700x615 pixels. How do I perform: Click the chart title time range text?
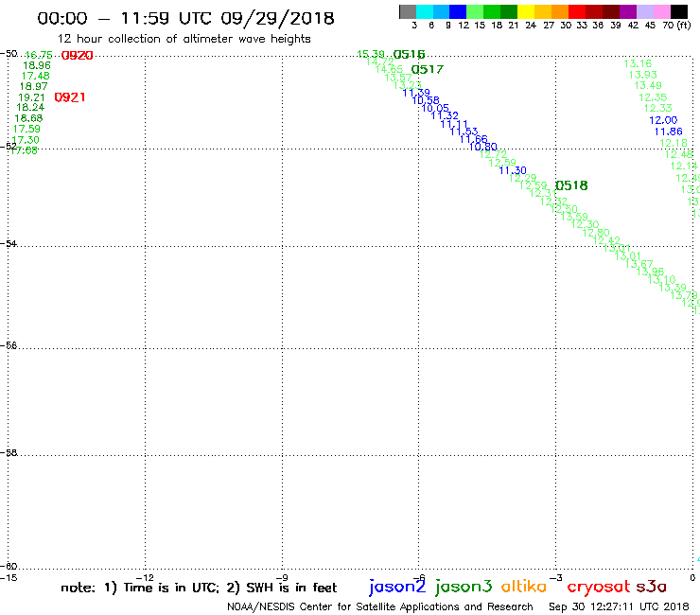pyautogui.click(x=185, y=18)
